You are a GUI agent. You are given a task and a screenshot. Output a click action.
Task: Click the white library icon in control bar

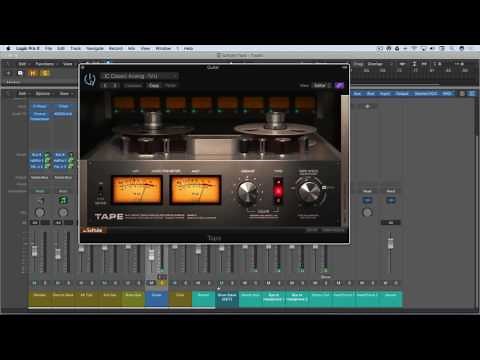[x=20, y=73]
